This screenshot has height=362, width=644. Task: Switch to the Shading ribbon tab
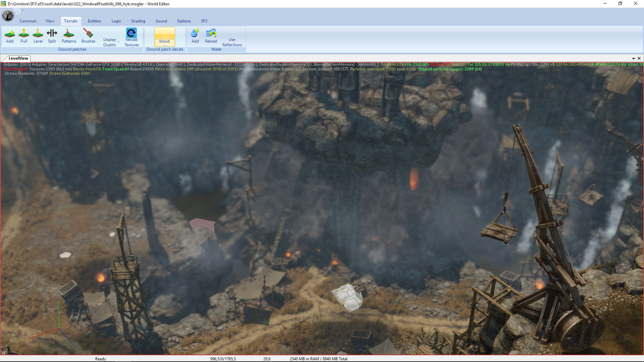pyautogui.click(x=138, y=21)
